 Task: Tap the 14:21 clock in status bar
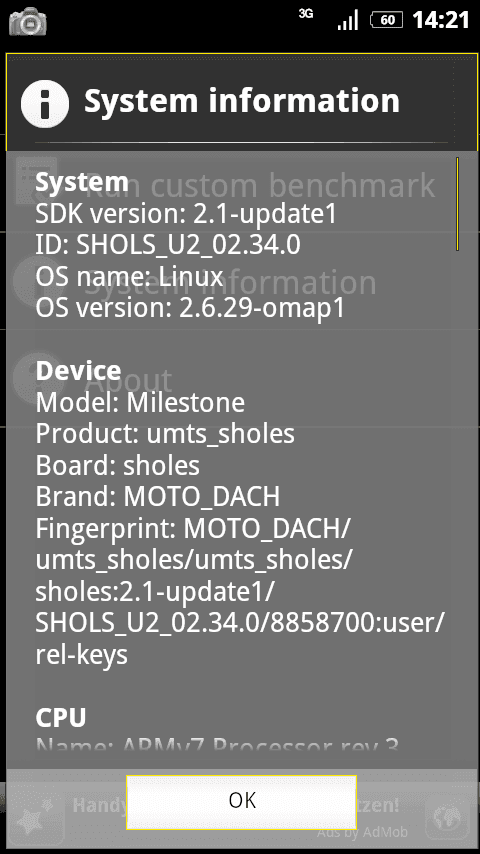[441, 21]
